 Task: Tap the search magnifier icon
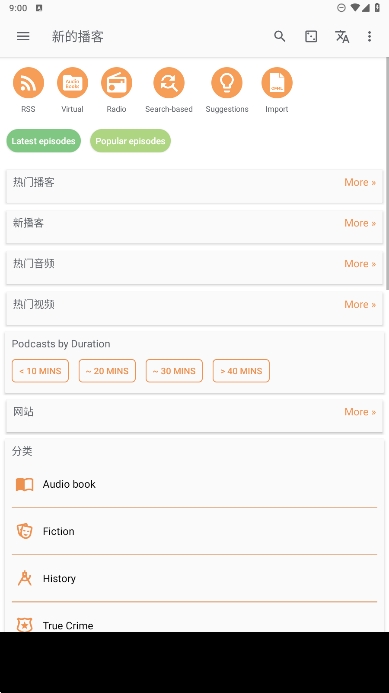coord(279,36)
